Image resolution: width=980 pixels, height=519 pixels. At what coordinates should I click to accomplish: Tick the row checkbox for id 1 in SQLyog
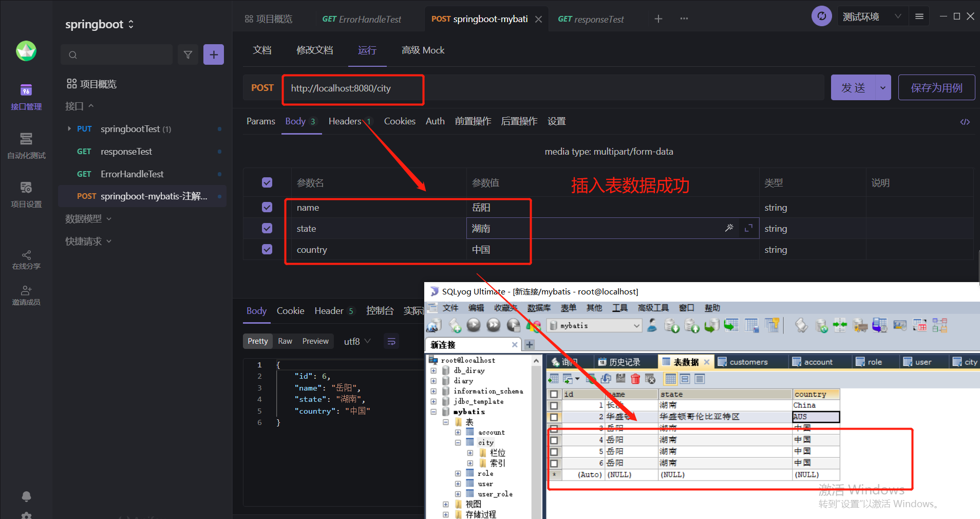tap(554, 405)
